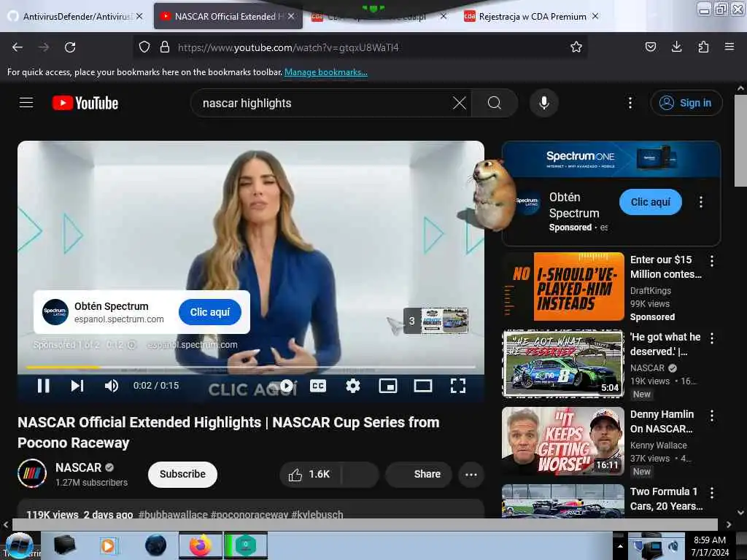
Task: Share this video
Action: [418, 474]
